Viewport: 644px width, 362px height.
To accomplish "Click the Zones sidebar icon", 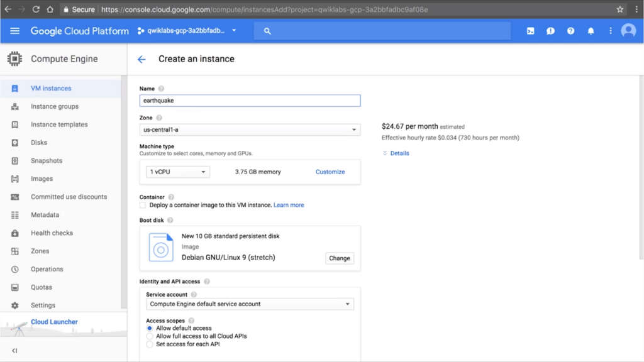I will coord(15,251).
